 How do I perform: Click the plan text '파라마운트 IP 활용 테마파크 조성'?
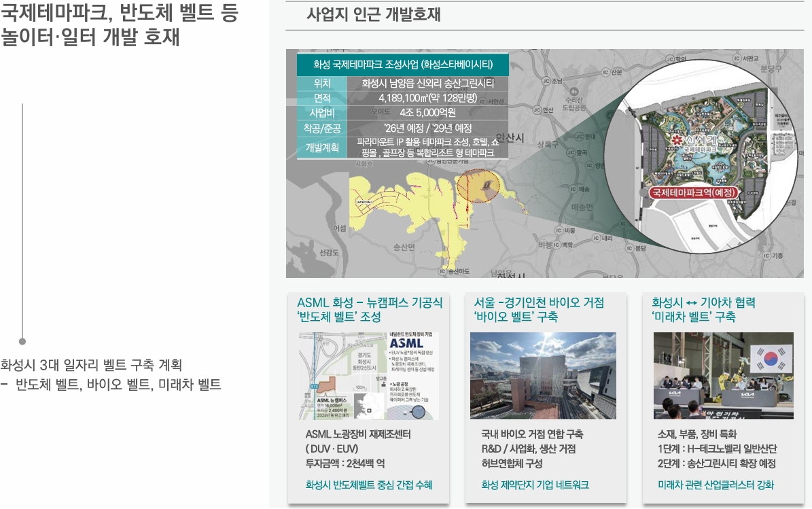coord(412,142)
